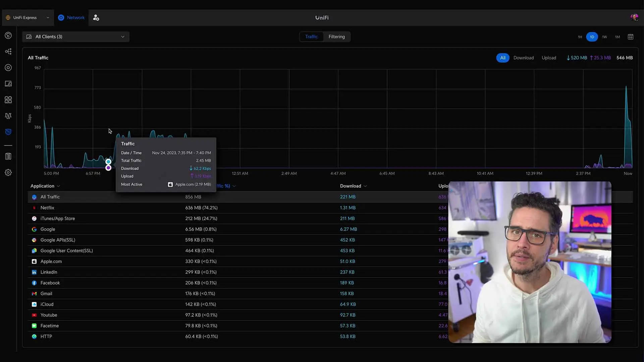Click the Gmail row name

46,294
